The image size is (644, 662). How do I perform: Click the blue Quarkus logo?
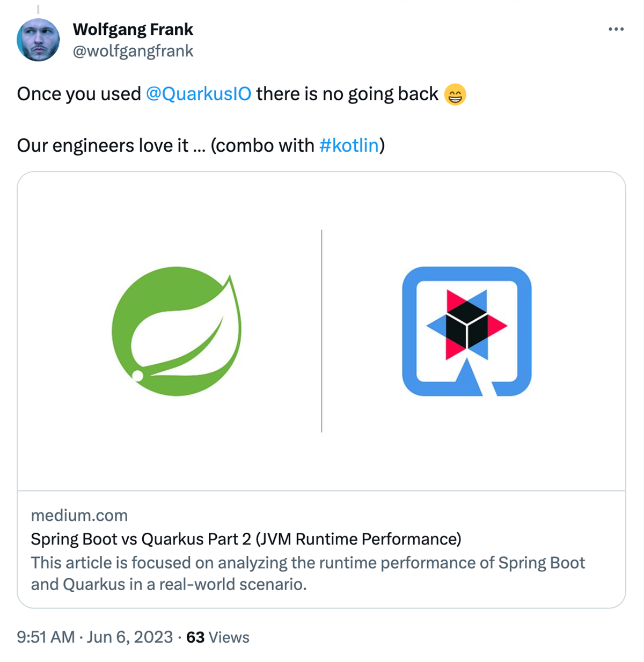pyautogui.click(x=466, y=331)
